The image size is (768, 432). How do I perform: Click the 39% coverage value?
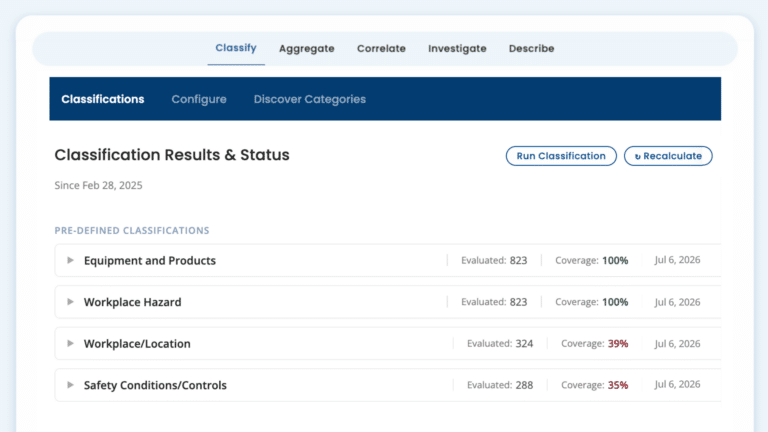(618, 344)
